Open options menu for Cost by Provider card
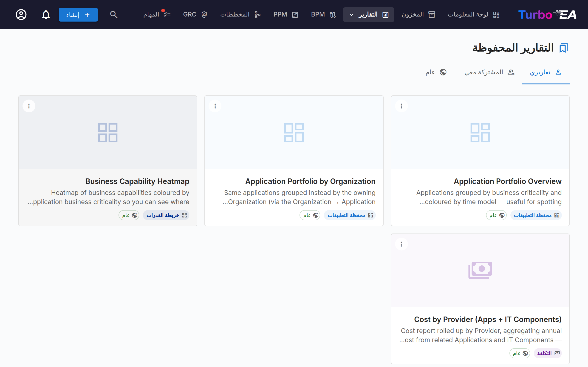Image resolution: width=588 pixels, height=367 pixels. coord(401,244)
